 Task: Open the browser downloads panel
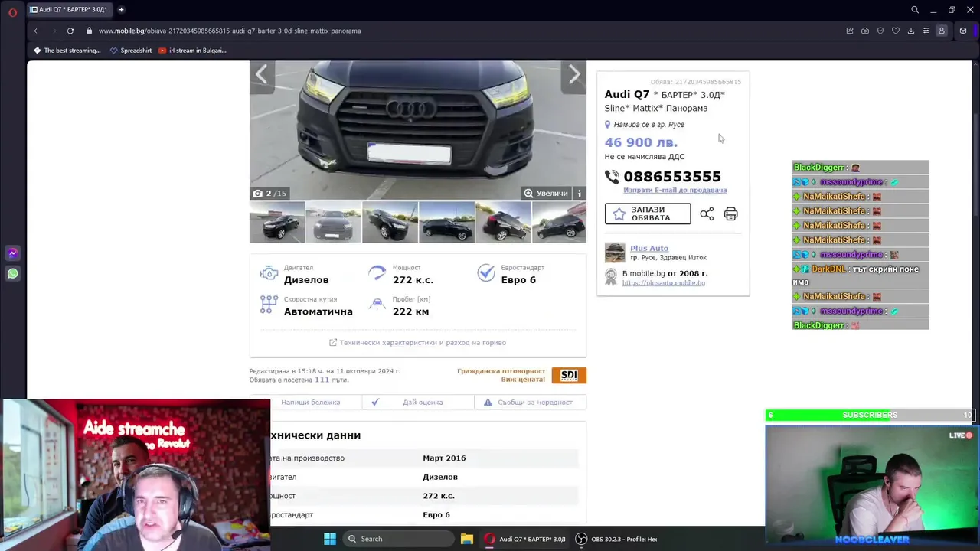coord(911,31)
